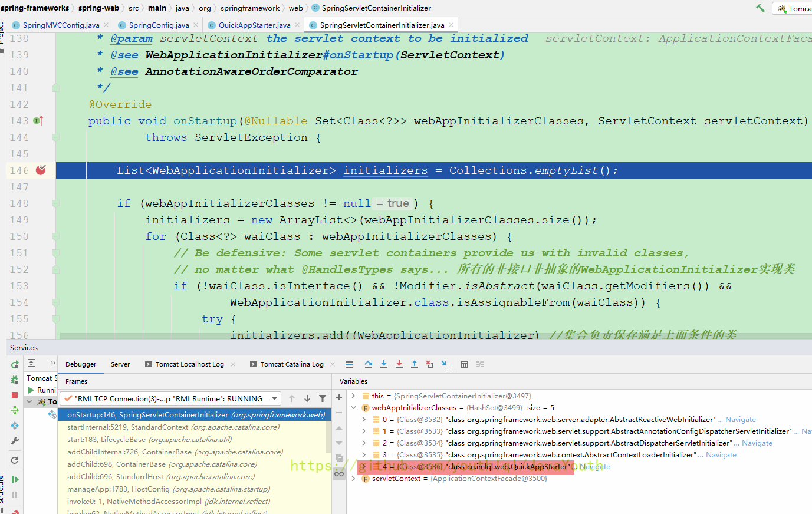Click Navigate link for AbstractReactiveWebInitializer
Viewport: 812px width, 514px height.
point(740,420)
